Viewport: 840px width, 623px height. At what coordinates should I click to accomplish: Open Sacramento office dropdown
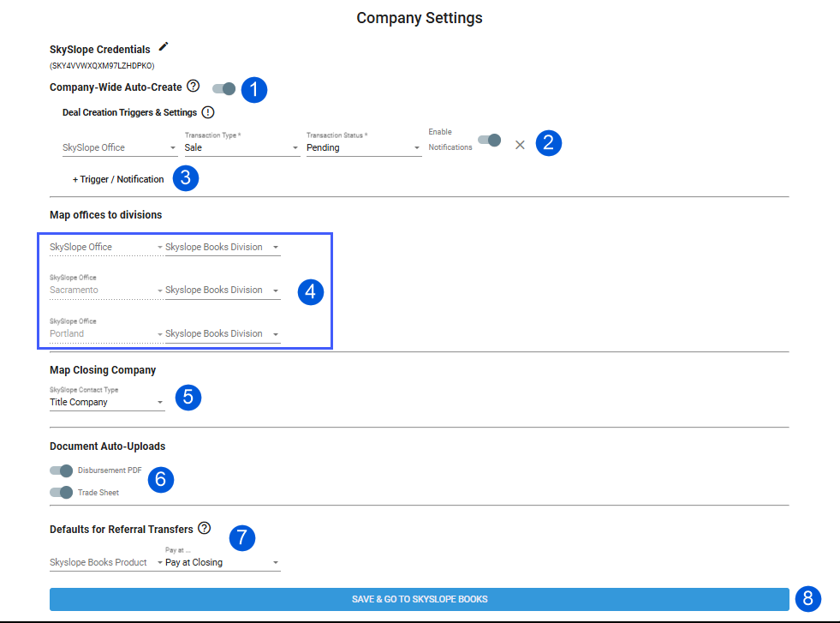(106, 285)
